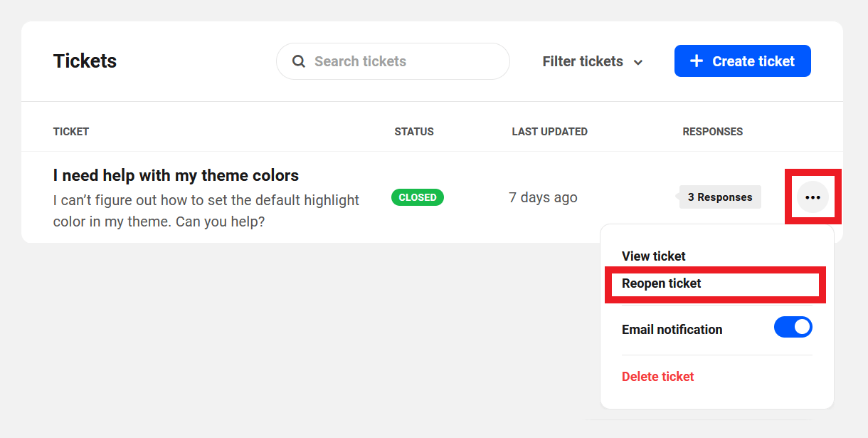
Task: Click the 3 Responses pill
Action: click(x=719, y=197)
